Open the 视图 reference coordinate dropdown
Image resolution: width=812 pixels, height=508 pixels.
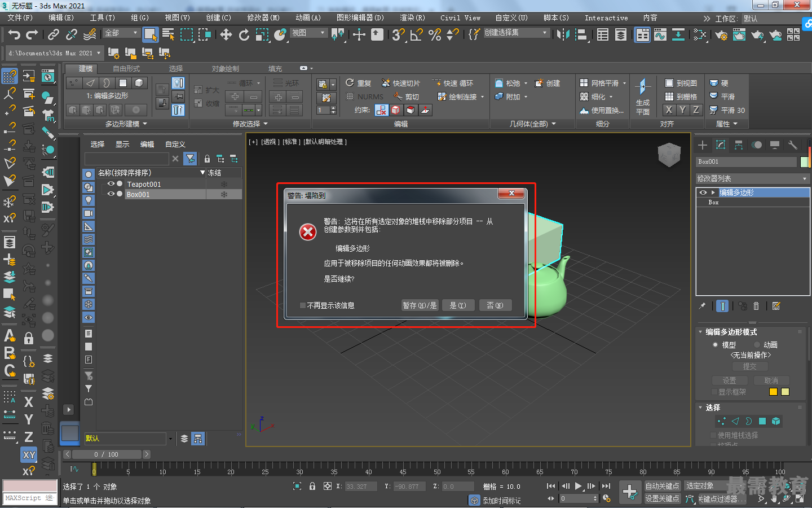click(308, 33)
